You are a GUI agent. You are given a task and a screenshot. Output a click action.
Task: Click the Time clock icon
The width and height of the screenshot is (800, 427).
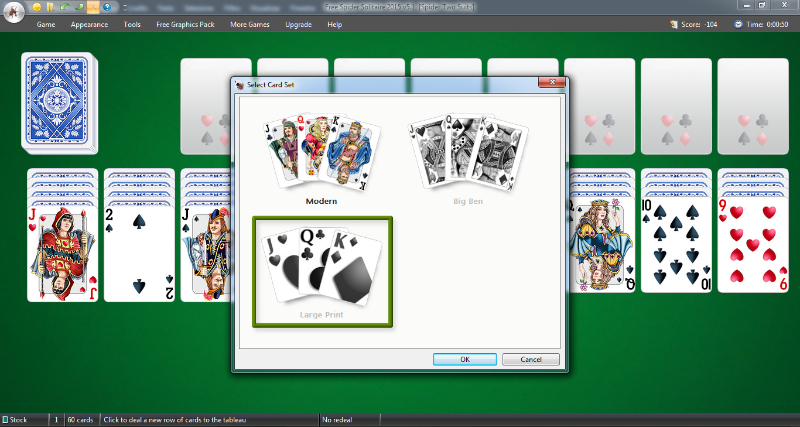(x=741, y=23)
